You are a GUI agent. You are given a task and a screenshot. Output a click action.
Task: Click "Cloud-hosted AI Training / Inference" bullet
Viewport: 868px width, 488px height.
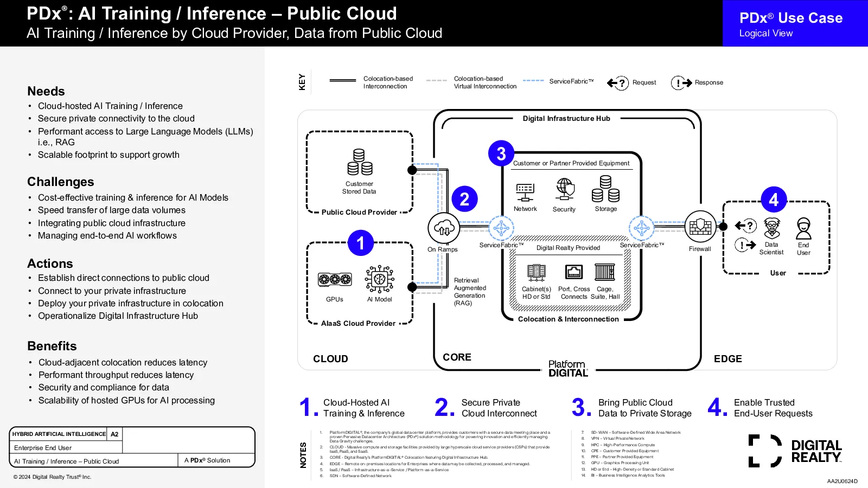110,106
